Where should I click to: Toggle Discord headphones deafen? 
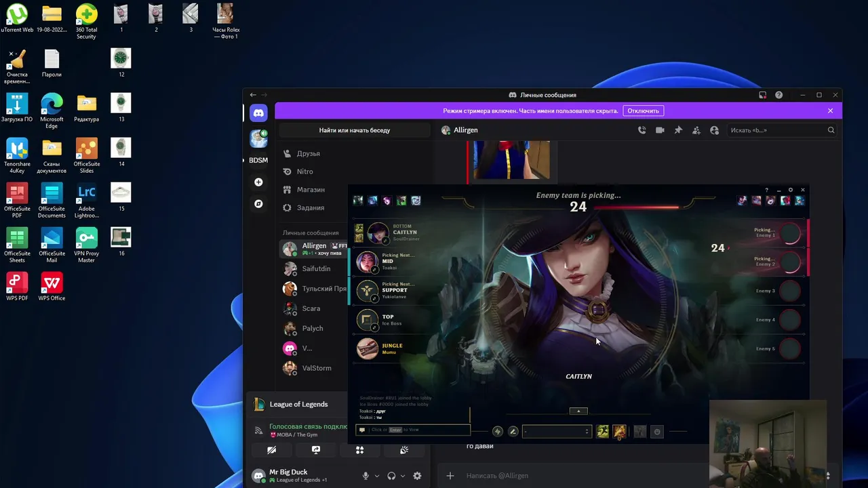click(x=391, y=476)
